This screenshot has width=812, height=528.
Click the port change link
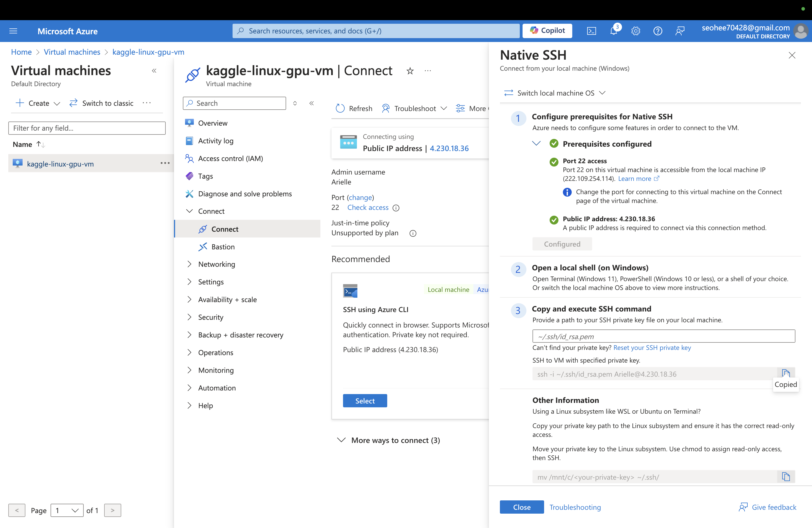(x=360, y=197)
